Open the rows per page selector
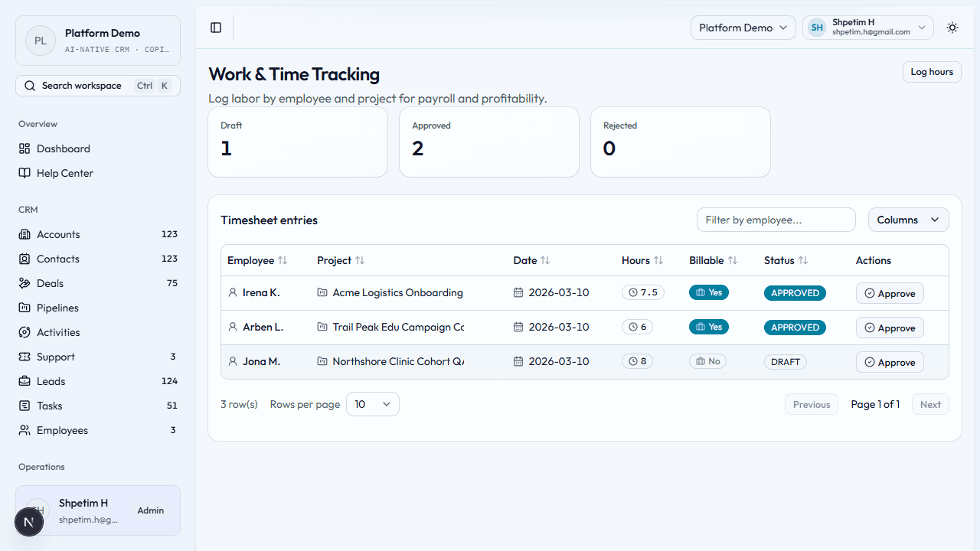The image size is (980, 551). [372, 403]
